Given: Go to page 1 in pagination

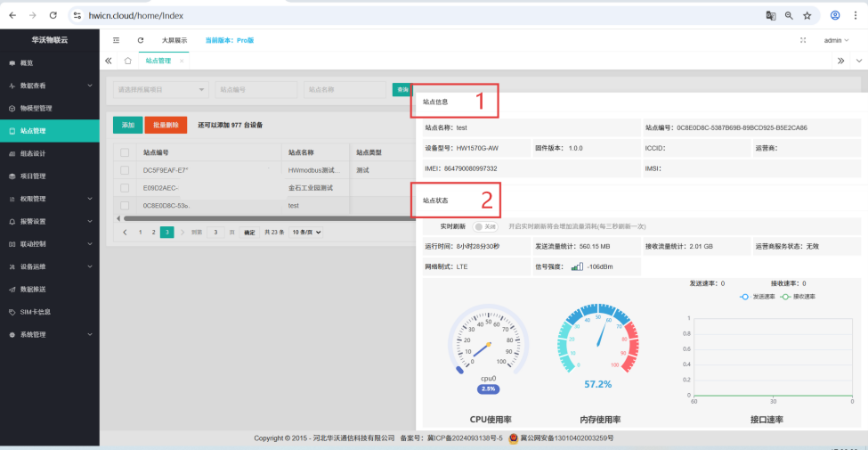Looking at the screenshot, I should tap(141, 233).
